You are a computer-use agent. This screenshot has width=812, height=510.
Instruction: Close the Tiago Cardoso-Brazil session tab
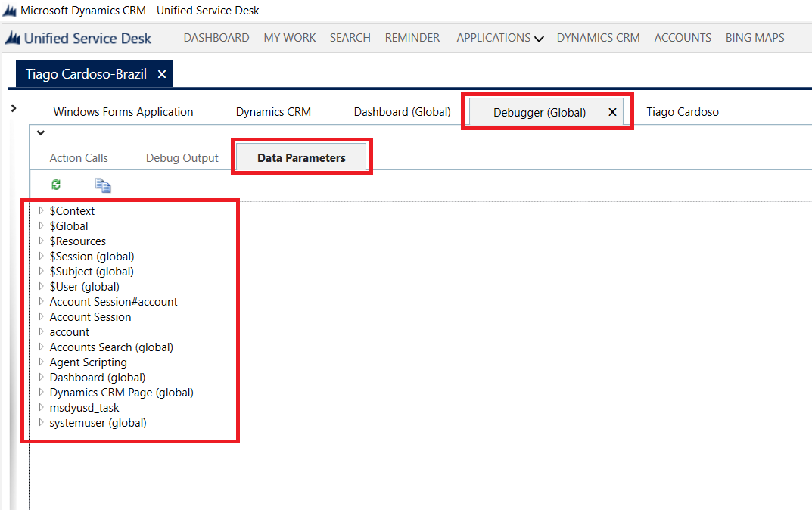[162, 74]
